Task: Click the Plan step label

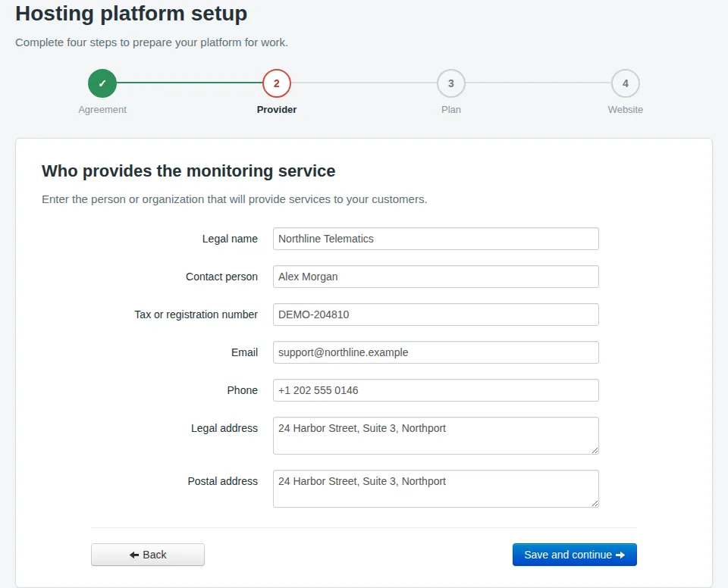Action: (450, 110)
